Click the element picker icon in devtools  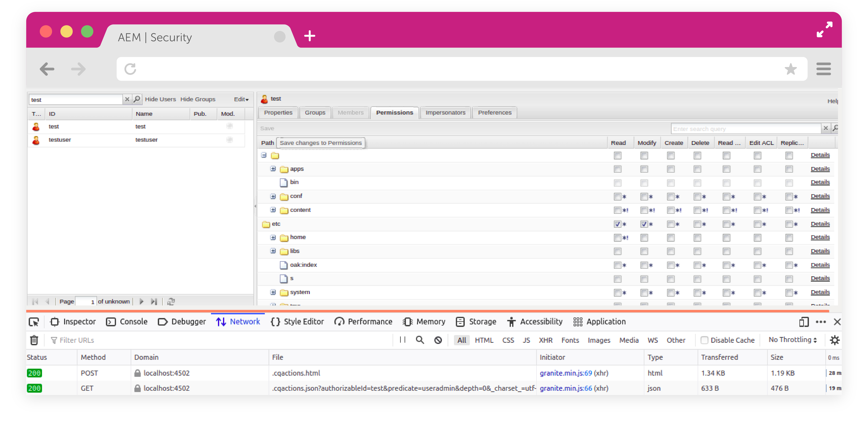tap(34, 322)
